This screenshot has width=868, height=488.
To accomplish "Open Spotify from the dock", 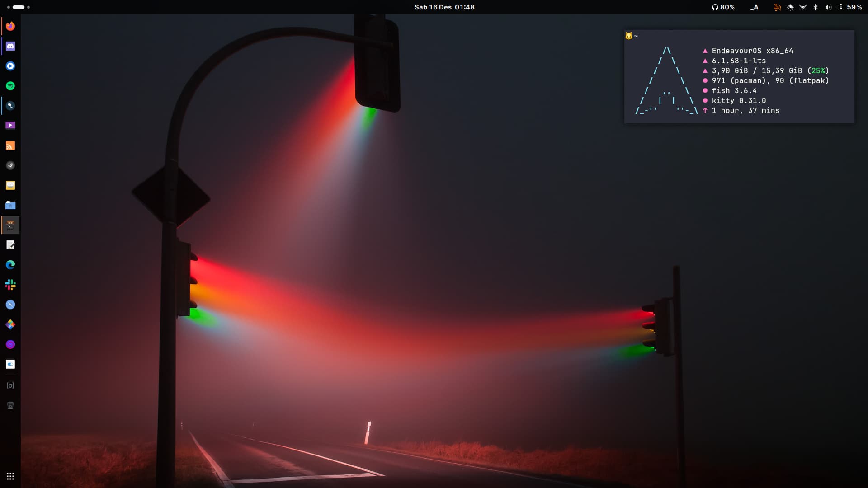I will click(x=10, y=86).
